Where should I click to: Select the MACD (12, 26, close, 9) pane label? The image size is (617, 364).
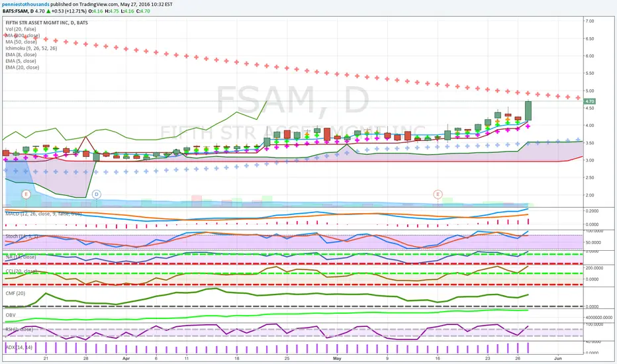[x=43, y=214]
